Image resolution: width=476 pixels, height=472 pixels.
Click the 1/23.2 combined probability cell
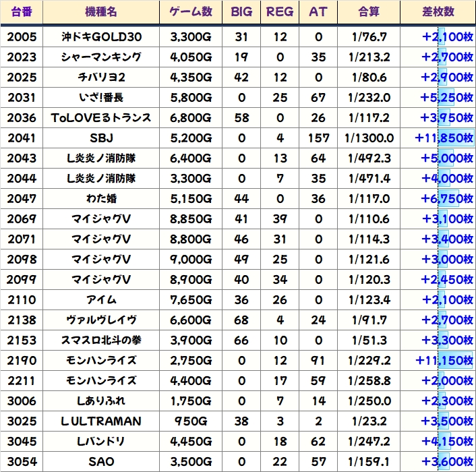click(x=369, y=421)
